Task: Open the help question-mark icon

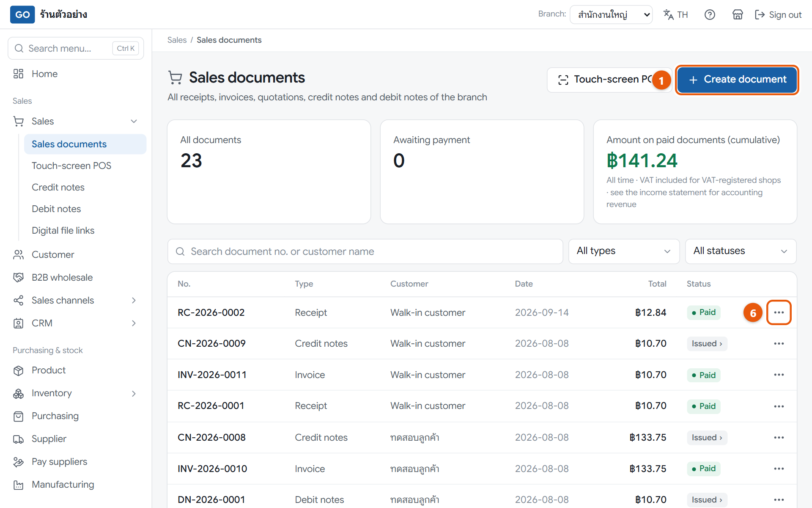Action: coord(710,15)
